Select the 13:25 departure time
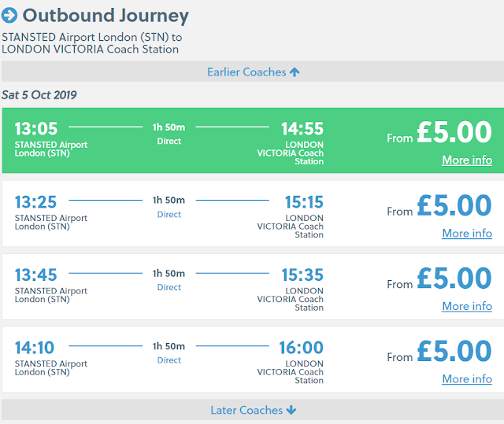This screenshot has height=424, width=504. click(36, 203)
